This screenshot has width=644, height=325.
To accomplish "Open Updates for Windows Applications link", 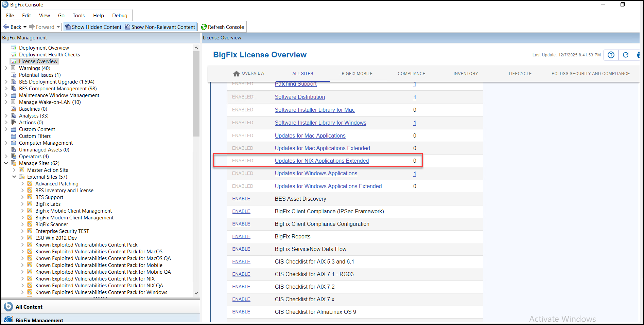I will (x=316, y=174).
